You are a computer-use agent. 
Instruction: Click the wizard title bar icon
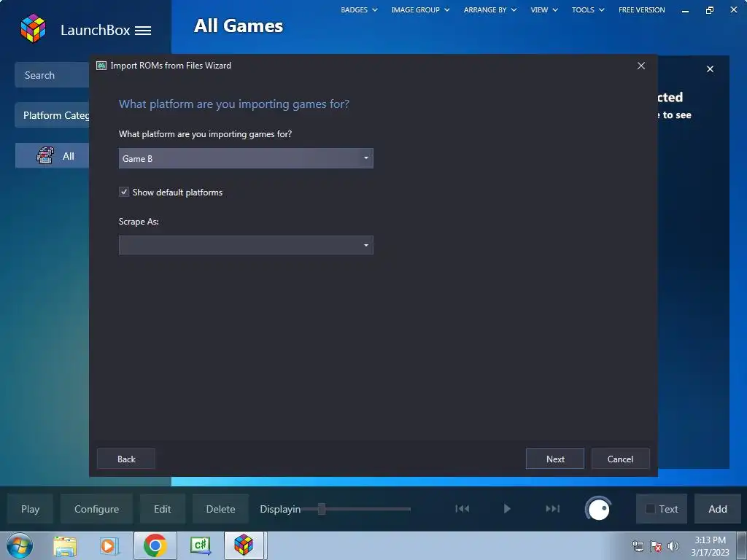click(101, 66)
